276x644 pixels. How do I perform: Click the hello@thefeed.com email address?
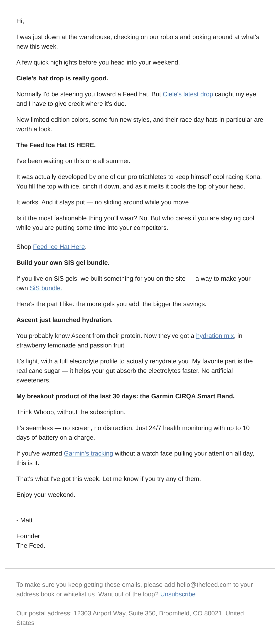point(204,585)
